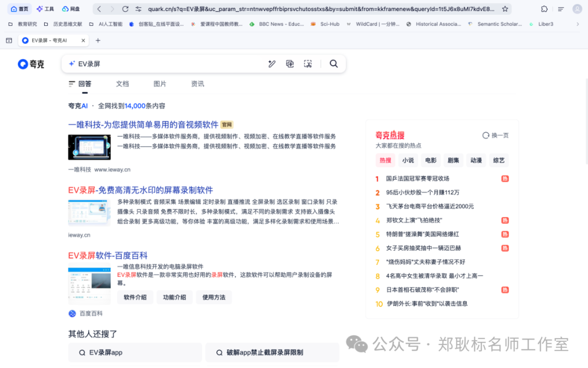Open the browser menu lines icon
588x368 pixels.
[561, 9]
